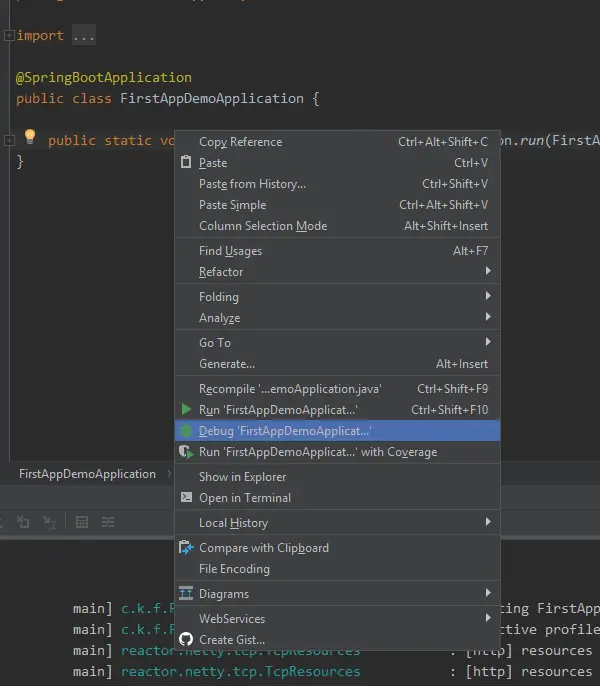
Task: Click the Diagrams icon in menu
Action: click(186, 593)
